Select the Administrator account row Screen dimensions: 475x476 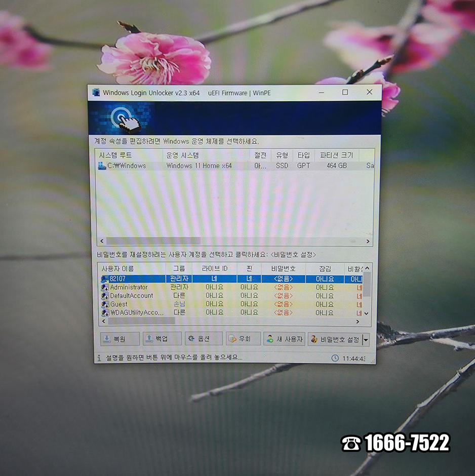click(231, 287)
